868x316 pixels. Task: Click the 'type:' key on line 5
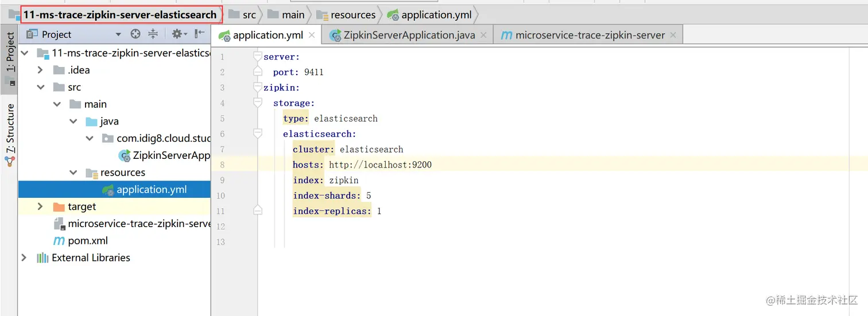(296, 119)
